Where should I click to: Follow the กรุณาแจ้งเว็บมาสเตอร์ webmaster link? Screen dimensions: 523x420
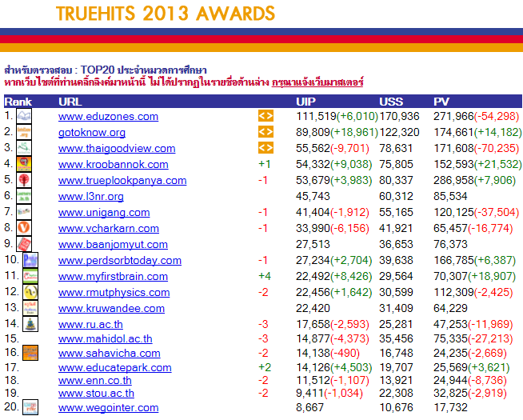coord(317,82)
